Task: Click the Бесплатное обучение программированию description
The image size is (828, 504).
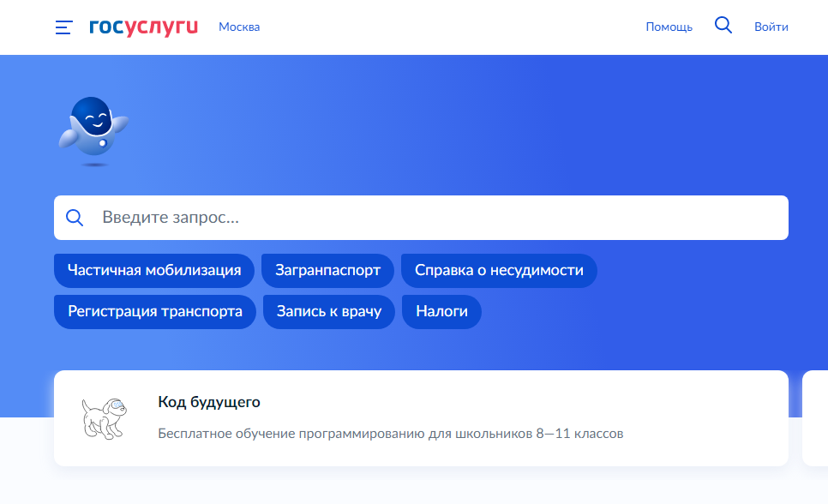Action: [x=391, y=434]
